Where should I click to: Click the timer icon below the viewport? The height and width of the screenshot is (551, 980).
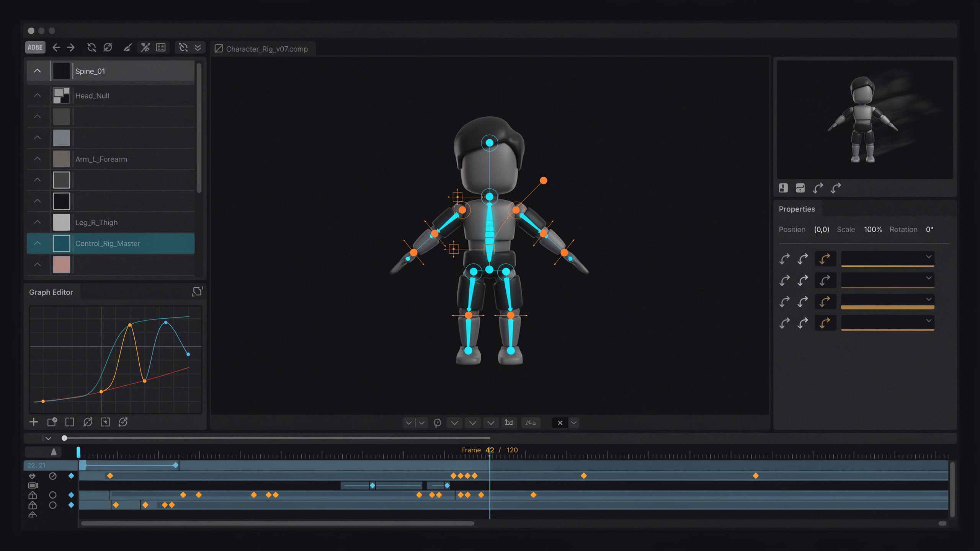click(x=437, y=423)
